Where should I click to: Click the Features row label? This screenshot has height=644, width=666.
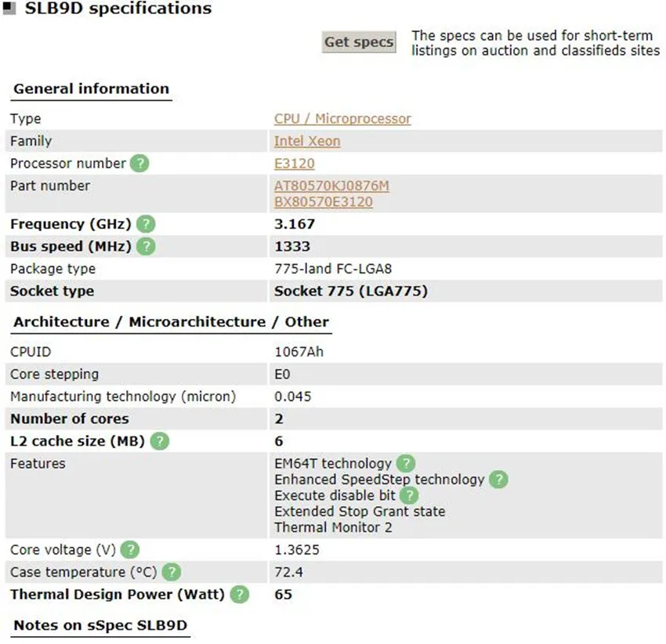coord(38,464)
